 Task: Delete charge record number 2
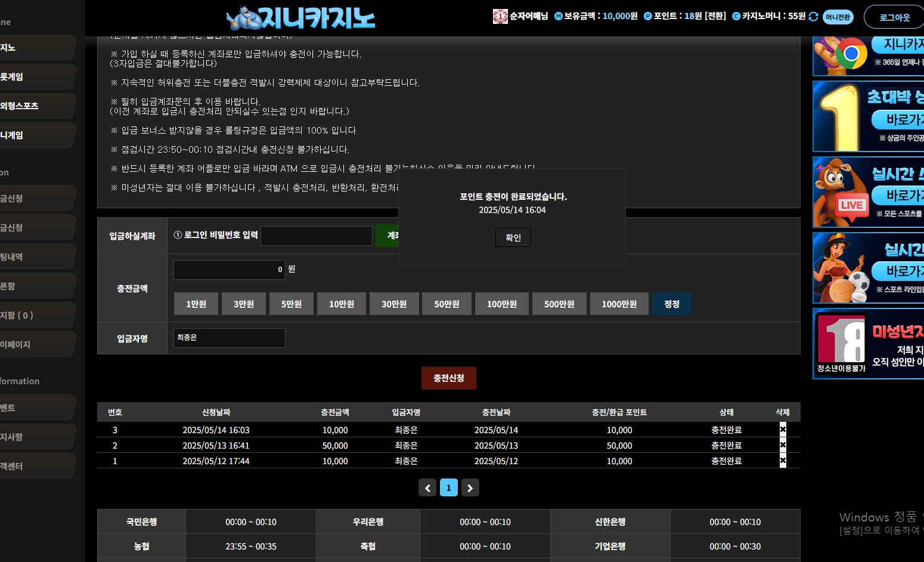coord(783,445)
